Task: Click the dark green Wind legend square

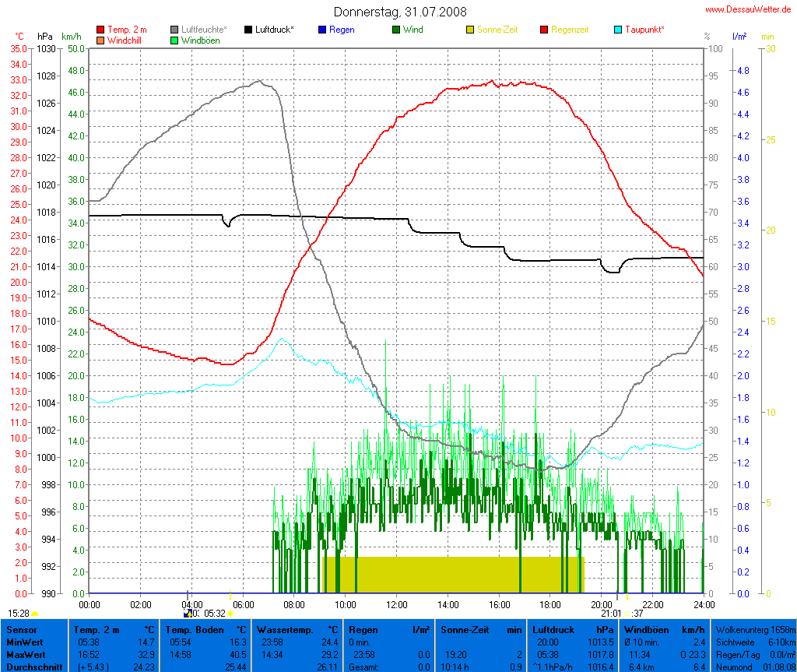Action: tap(397, 30)
